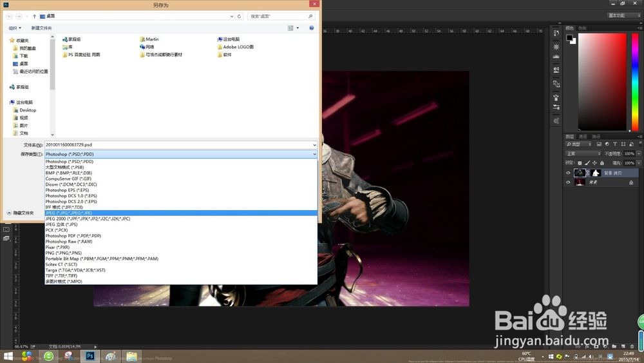
Task: Select the 背景 layer thumbnail
Action: tap(580, 182)
